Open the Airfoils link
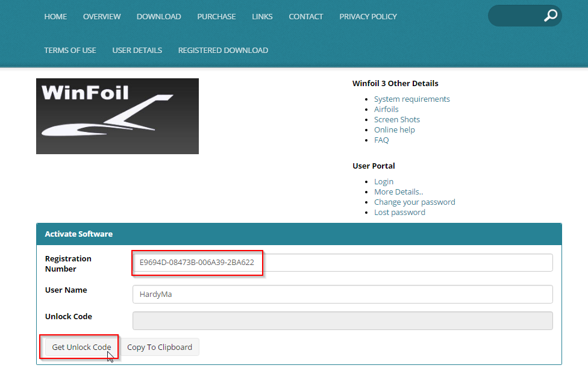The image size is (588, 371). (386, 109)
